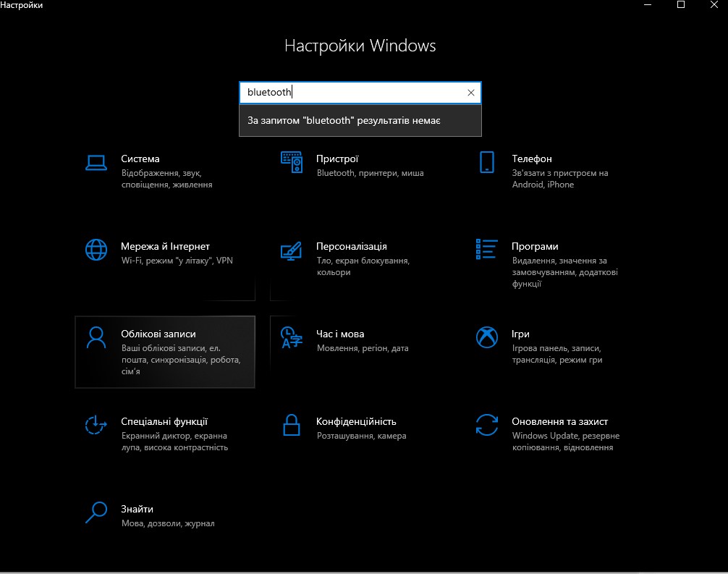The height and width of the screenshot is (574, 728).
Task: Open the Мережа й Інтернет globe icon
Action: [x=96, y=250]
